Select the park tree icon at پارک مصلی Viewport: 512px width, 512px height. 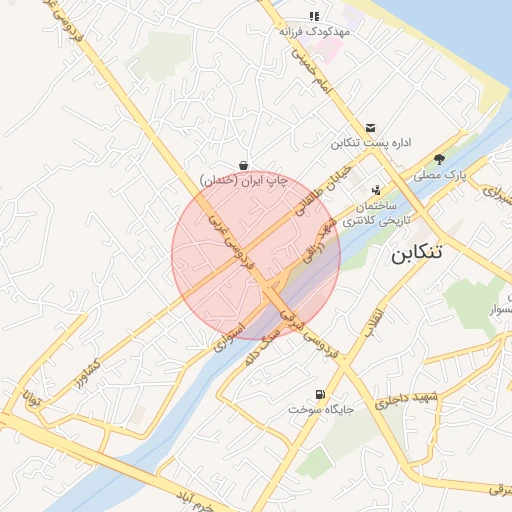[439, 159]
